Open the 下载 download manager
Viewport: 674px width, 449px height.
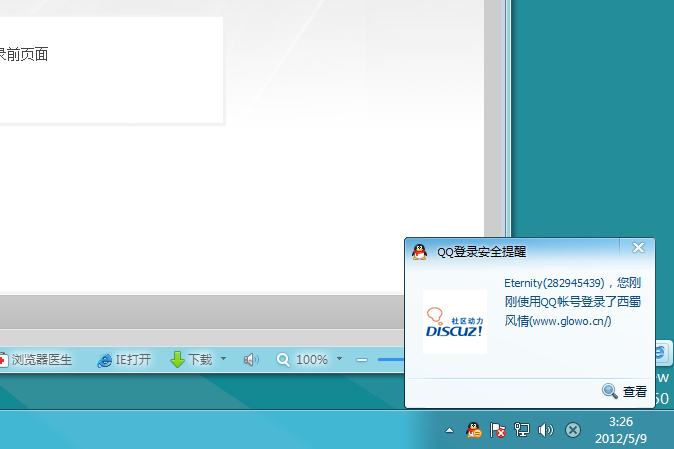coord(192,359)
